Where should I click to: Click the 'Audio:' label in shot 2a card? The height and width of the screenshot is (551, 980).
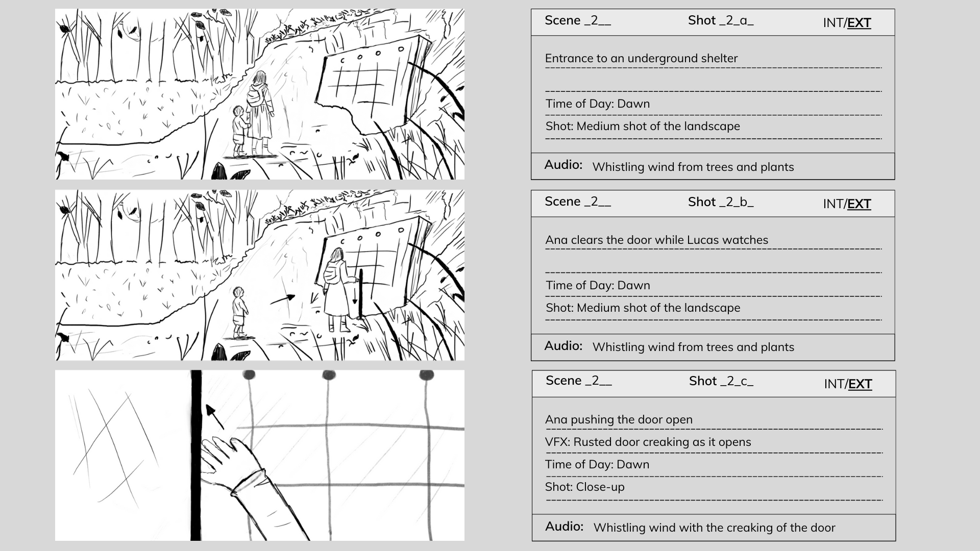(563, 165)
